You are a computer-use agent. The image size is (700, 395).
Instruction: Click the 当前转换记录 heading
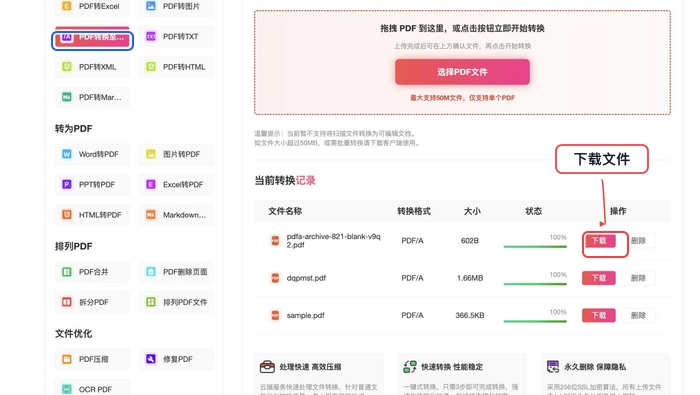pos(285,180)
